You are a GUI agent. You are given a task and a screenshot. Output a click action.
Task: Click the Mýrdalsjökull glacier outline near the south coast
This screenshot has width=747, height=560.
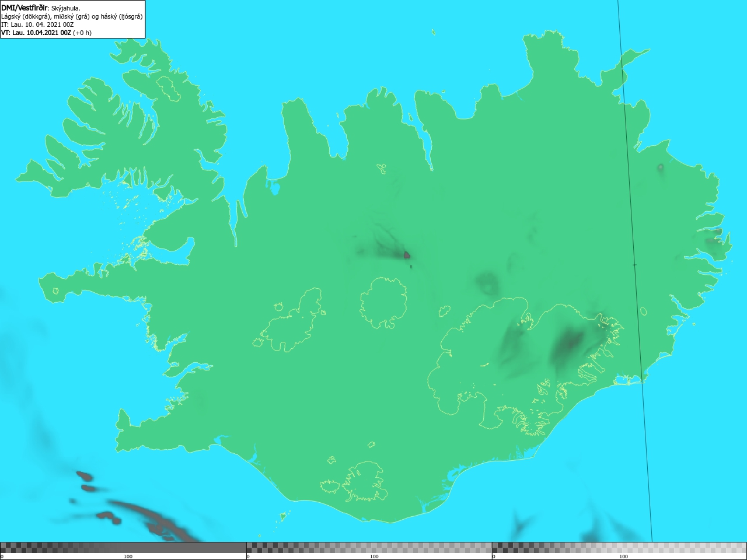click(365, 481)
